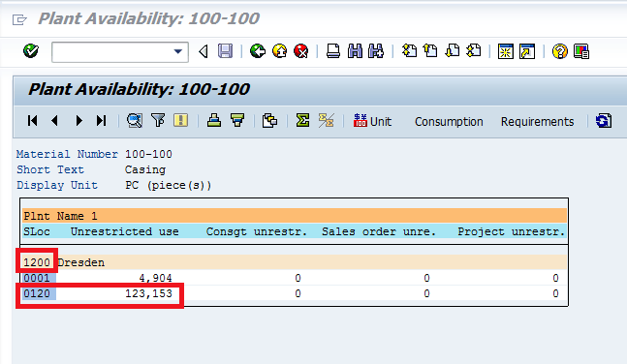Click the SLoc column header
The height and width of the screenshot is (364, 627).
pos(37,231)
